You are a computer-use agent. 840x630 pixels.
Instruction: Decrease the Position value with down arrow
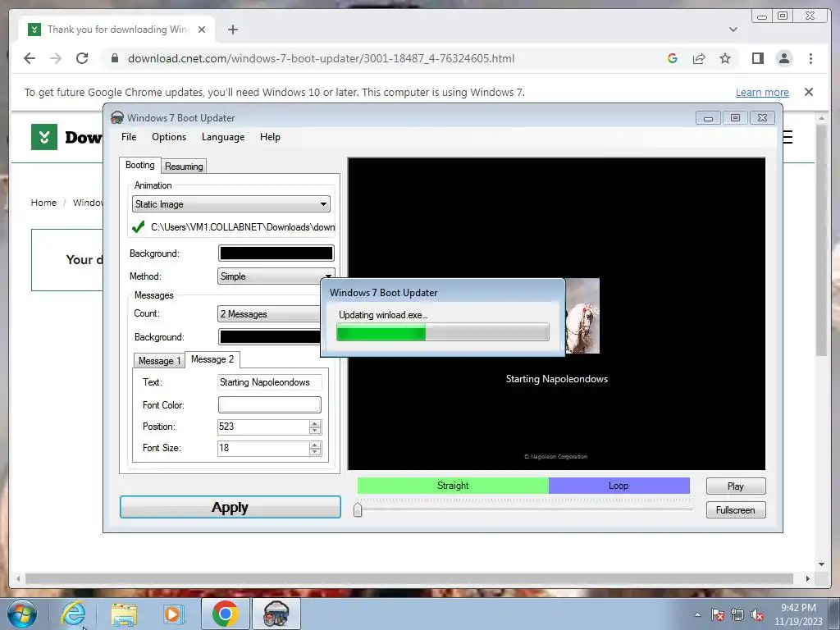[315, 431]
